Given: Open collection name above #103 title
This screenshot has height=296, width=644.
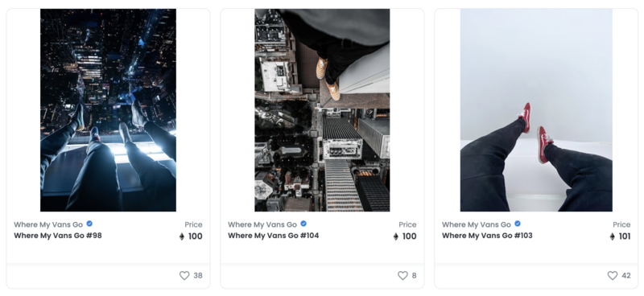Looking at the screenshot, I should pos(477,224).
